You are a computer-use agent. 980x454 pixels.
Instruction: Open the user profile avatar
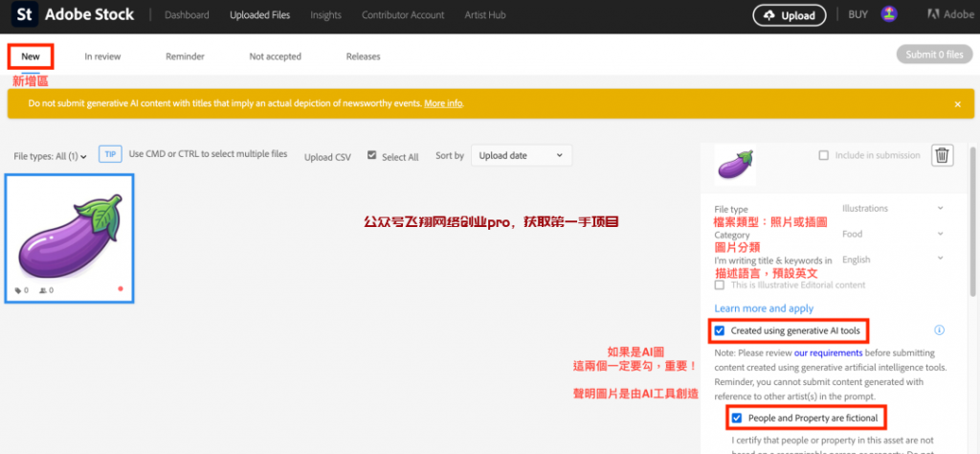coord(889,14)
